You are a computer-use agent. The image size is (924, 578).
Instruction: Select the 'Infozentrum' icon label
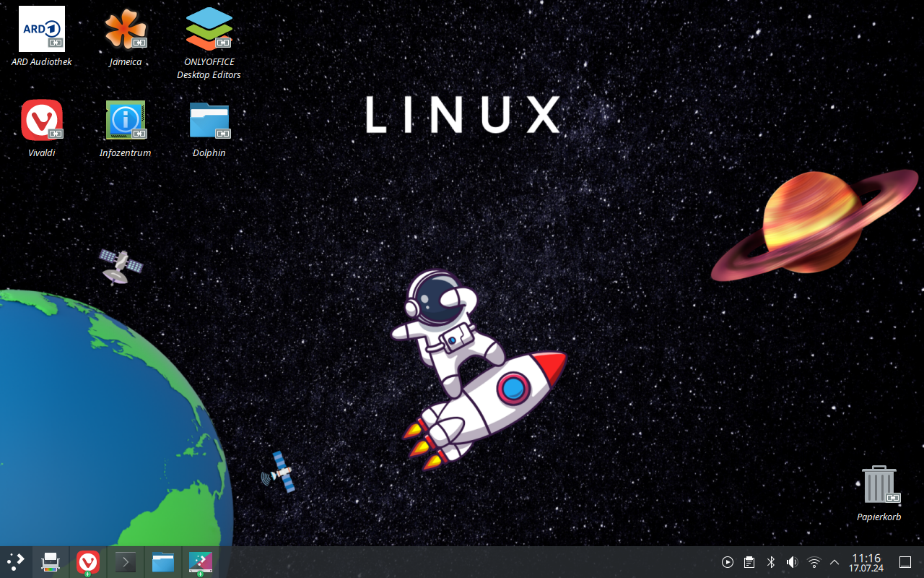tap(126, 153)
